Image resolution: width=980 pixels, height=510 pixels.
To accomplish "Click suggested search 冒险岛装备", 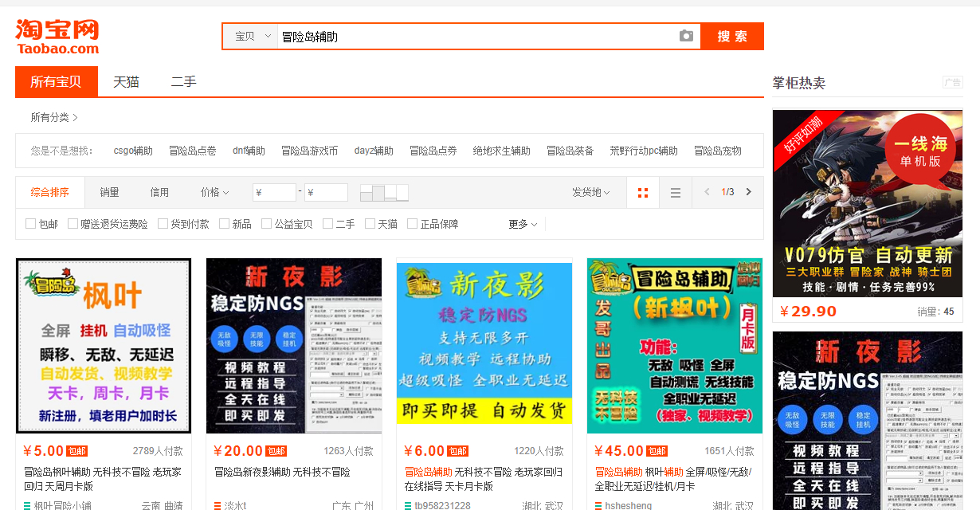I will tap(570, 151).
